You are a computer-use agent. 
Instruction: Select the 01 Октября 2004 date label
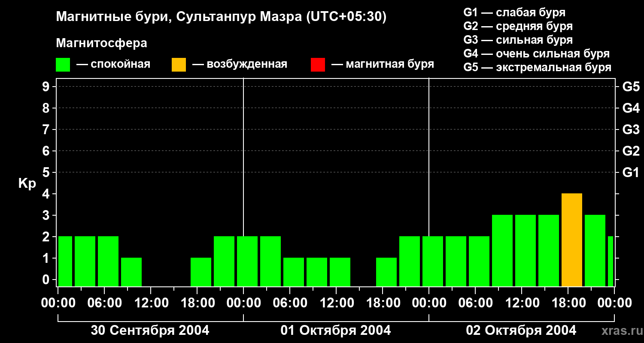(x=335, y=331)
